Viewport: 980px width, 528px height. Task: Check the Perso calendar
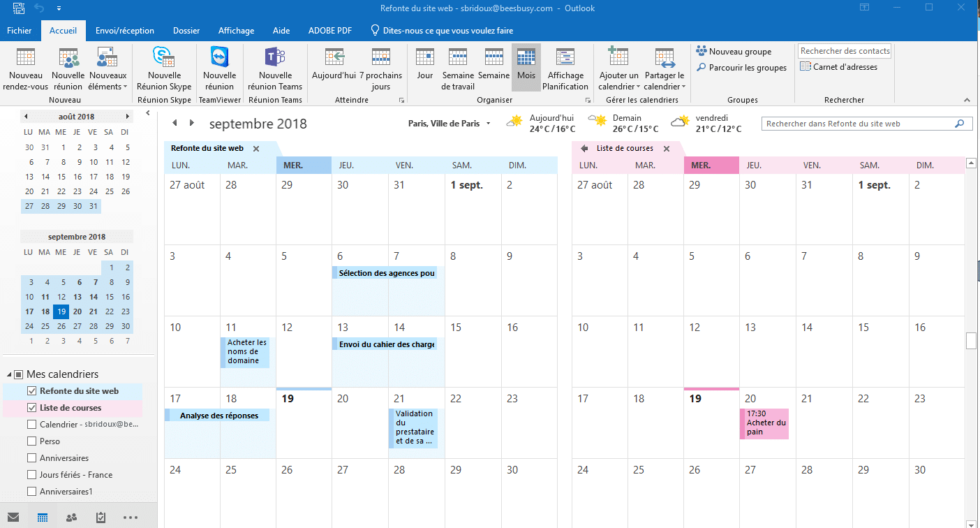[31, 441]
